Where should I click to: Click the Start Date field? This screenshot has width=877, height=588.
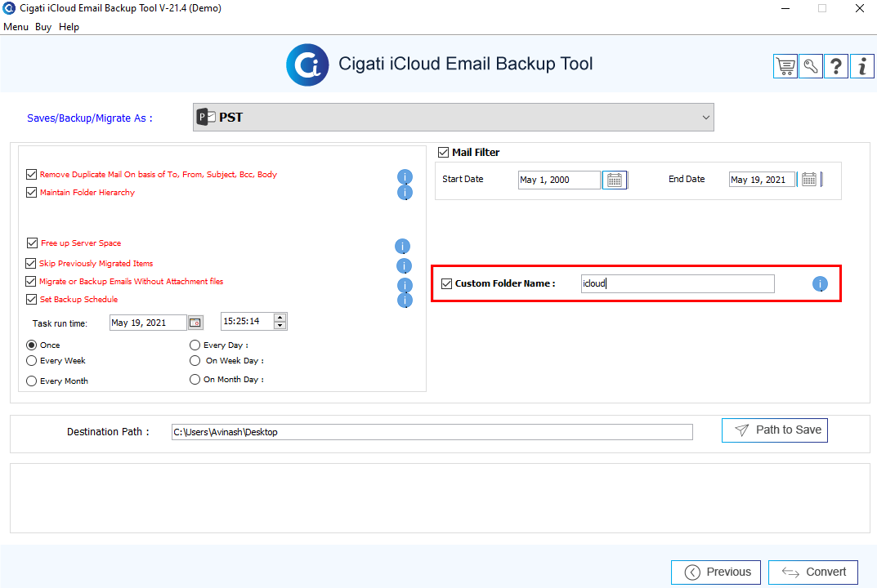[x=559, y=180]
